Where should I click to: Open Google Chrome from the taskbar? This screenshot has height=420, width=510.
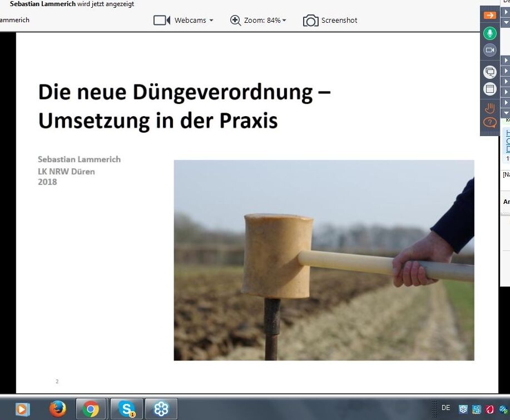(90, 409)
